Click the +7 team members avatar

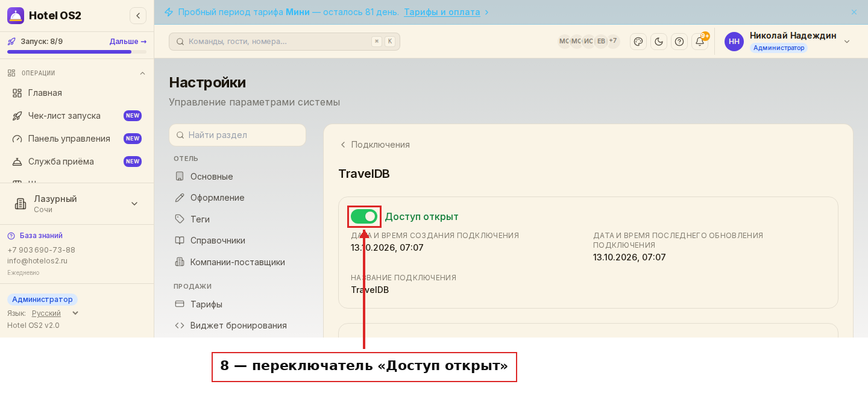[613, 41]
